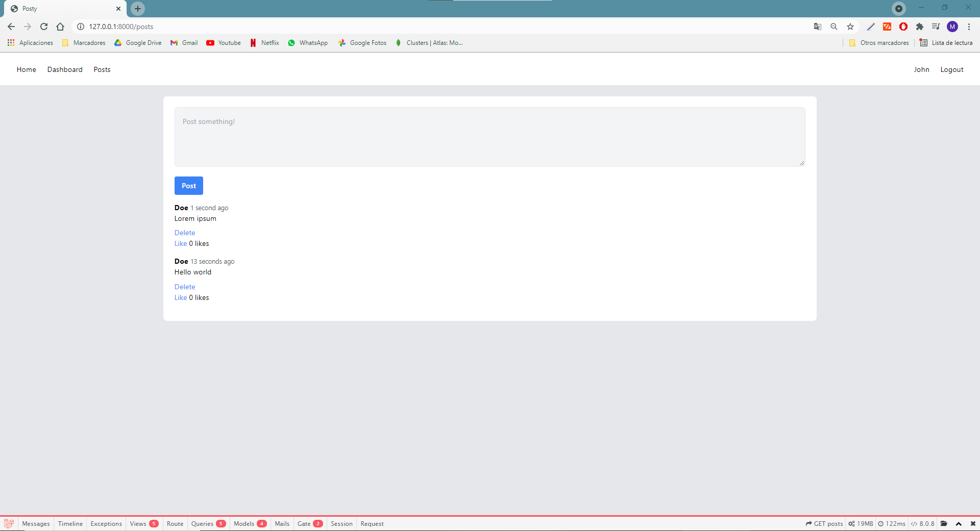This screenshot has height=531, width=980.
Task: Bookmark this page with the star icon
Action: pos(850,27)
